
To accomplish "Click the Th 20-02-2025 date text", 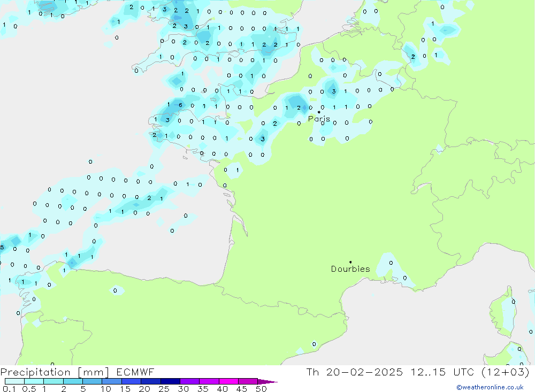I will click(354, 372).
